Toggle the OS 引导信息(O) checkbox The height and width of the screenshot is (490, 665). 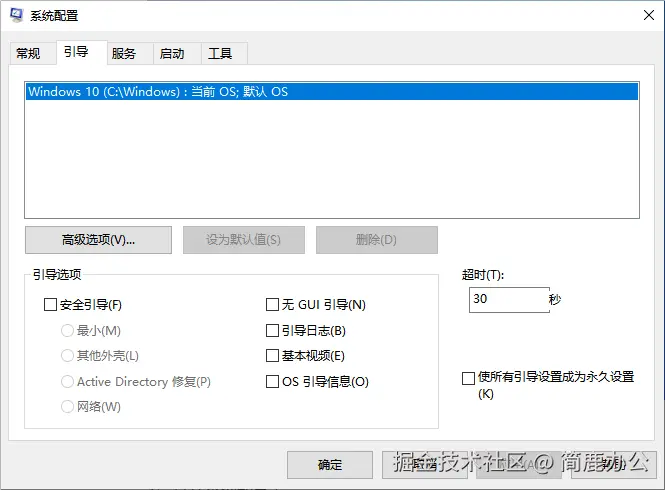pos(272,381)
